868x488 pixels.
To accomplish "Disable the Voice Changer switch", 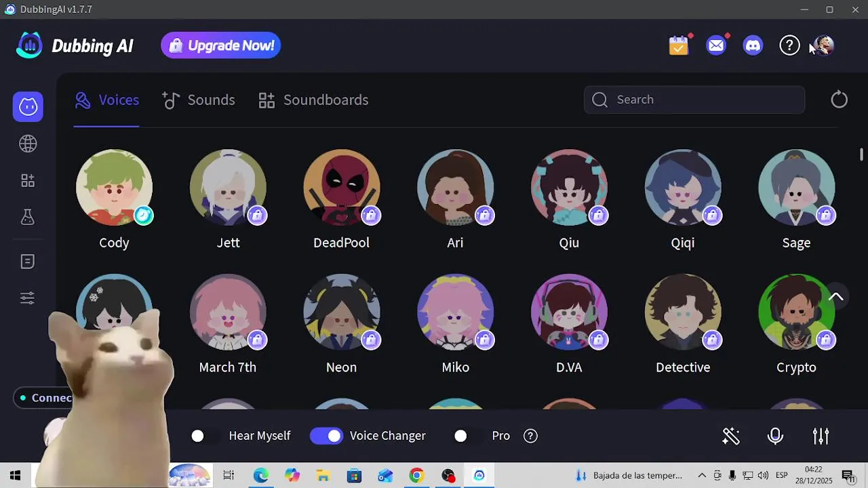I will (x=326, y=436).
